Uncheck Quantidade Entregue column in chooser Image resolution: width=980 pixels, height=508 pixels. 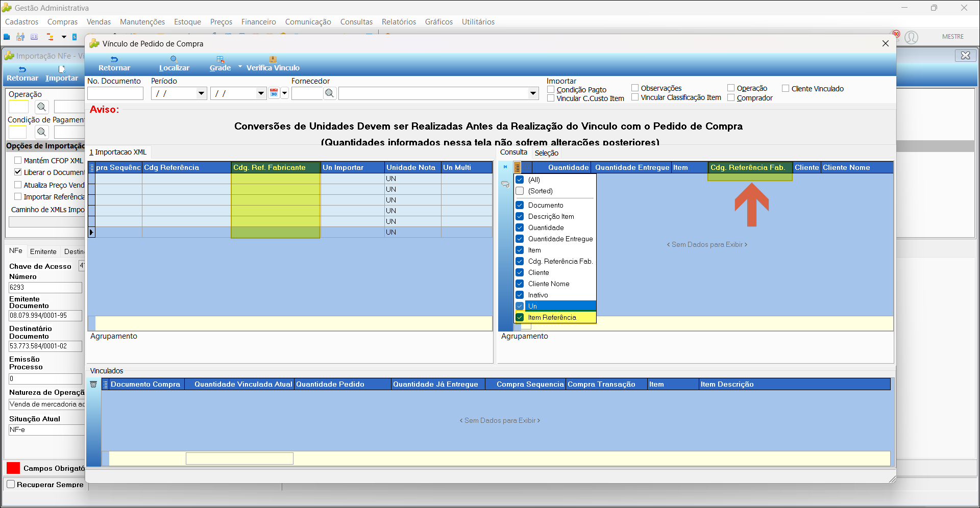click(520, 239)
